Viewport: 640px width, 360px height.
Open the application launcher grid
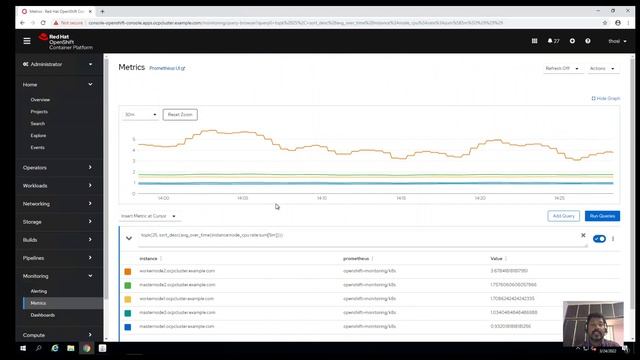click(534, 41)
